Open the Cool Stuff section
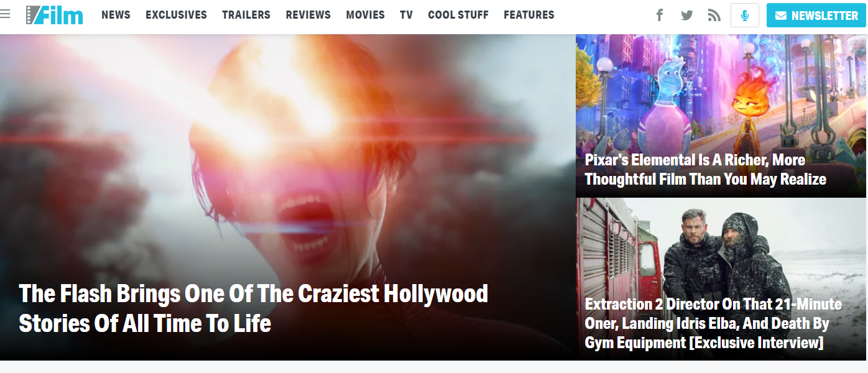The height and width of the screenshot is (373, 868). point(458,15)
